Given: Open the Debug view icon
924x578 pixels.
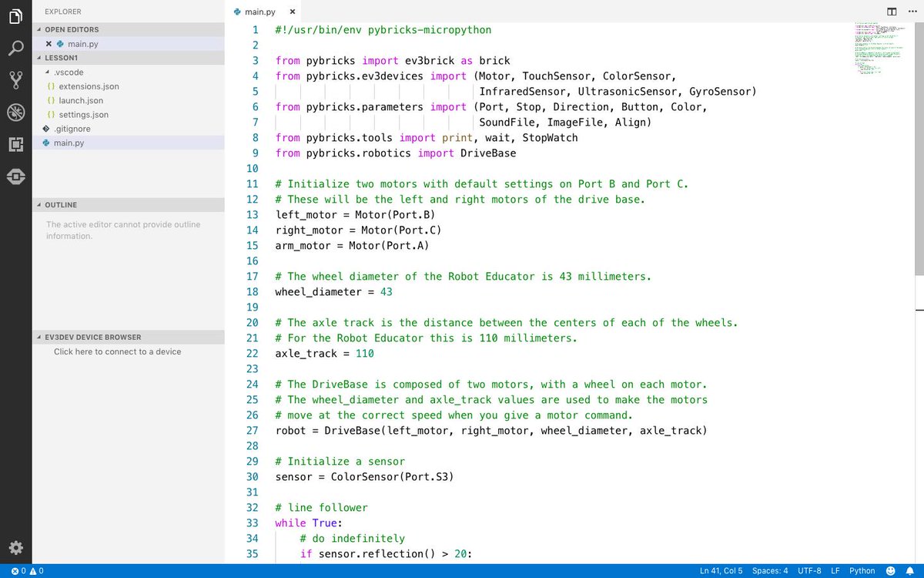Looking at the screenshot, I should click(15, 112).
